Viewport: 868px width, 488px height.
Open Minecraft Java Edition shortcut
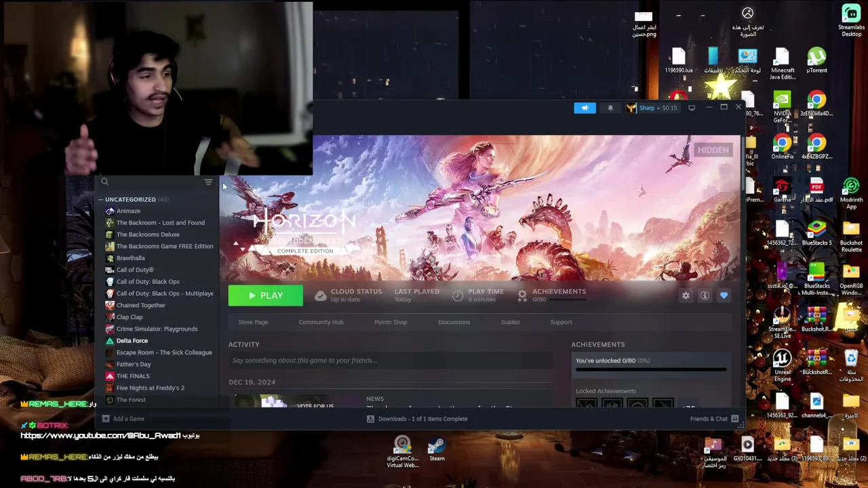pos(782,64)
